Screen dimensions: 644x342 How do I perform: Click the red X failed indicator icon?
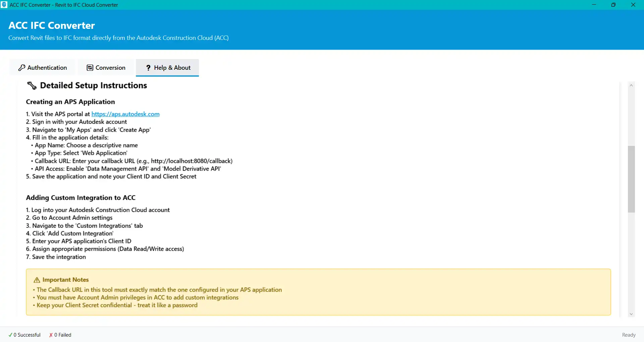tap(51, 335)
